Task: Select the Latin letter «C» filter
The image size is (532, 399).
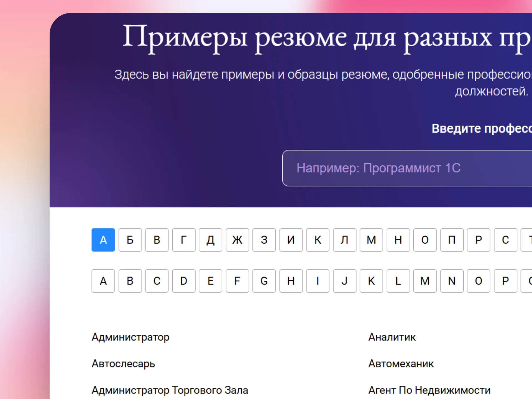Action: click(157, 281)
